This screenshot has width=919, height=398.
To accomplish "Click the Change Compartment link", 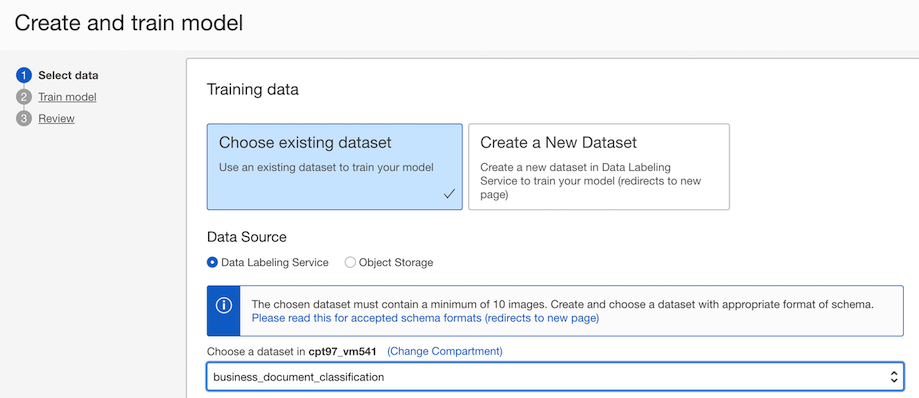I will coord(445,351).
